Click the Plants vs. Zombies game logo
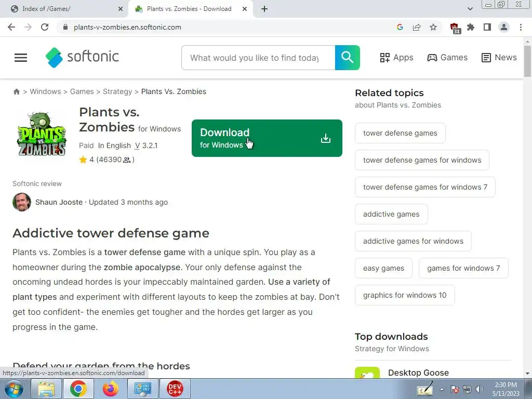532x399 pixels. pyautogui.click(x=42, y=134)
